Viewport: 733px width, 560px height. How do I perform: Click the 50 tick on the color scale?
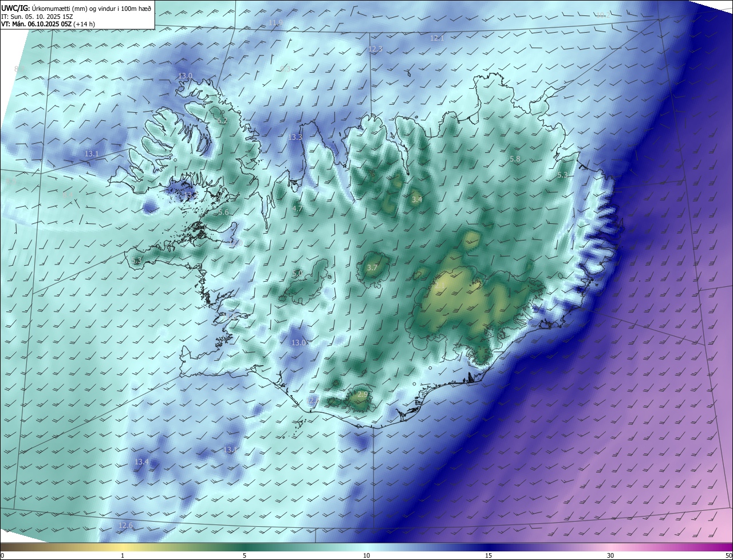tap(728, 555)
